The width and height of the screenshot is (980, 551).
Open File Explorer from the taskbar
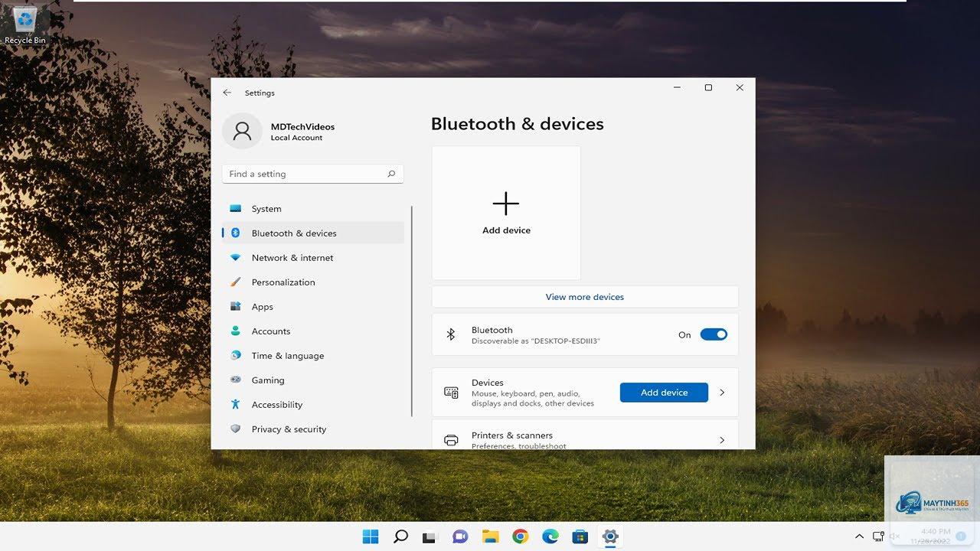tap(490, 536)
